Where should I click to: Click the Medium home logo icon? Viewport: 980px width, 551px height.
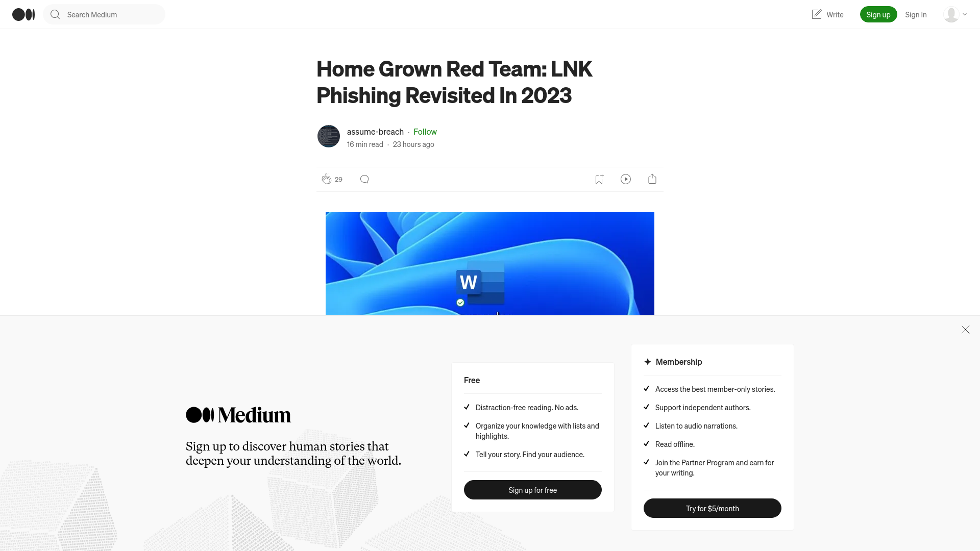[23, 14]
